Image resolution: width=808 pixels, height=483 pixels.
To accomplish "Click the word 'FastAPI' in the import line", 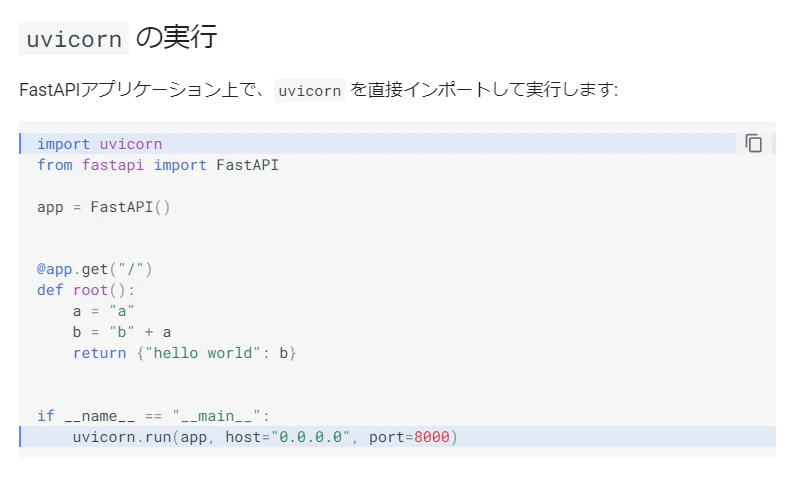I will (x=247, y=165).
